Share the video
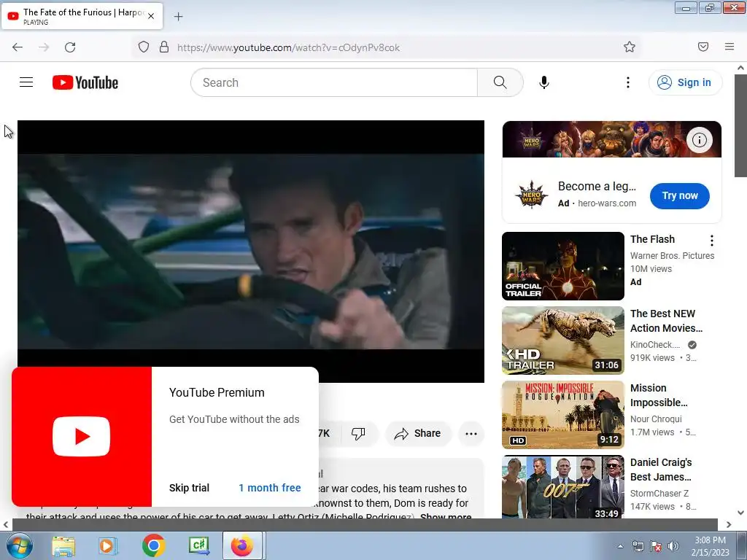 (418, 433)
